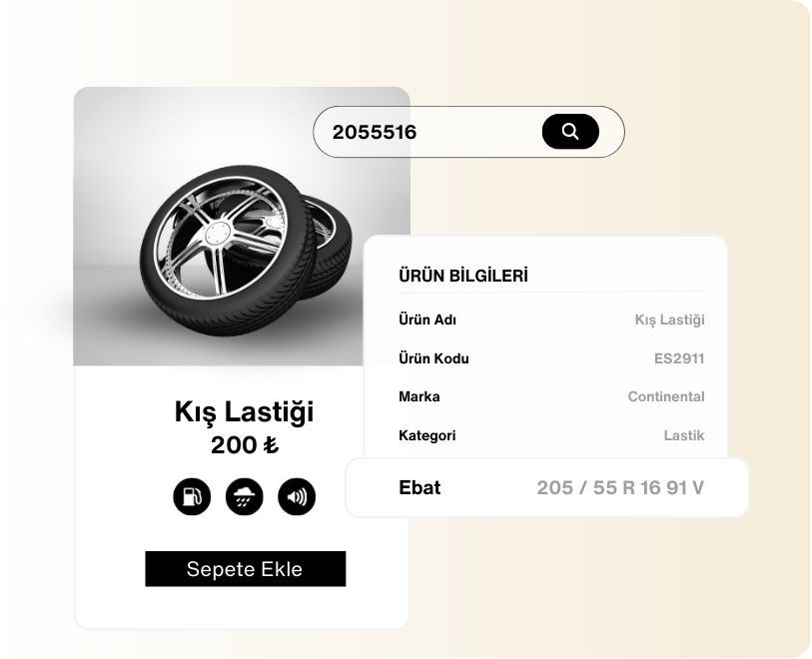
Task: Click the magnifying glass search button
Action: (x=570, y=132)
